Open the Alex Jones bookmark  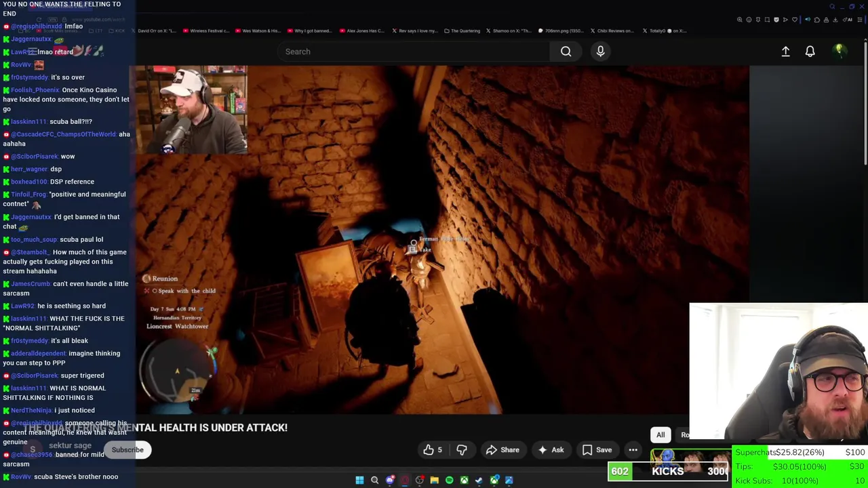pyautogui.click(x=361, y=30)
